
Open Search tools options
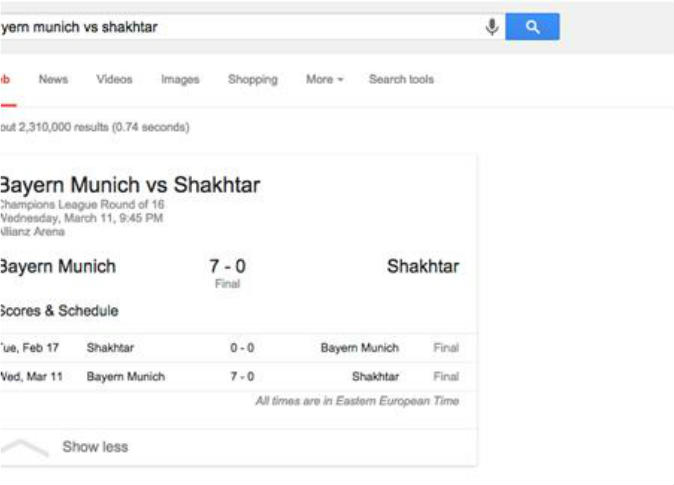pyautogui.click(x=401, y=80)
